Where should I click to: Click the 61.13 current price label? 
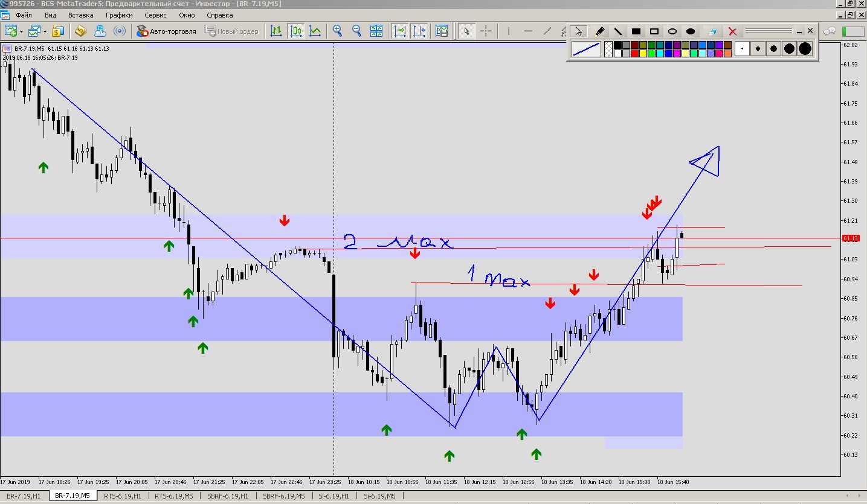pos(849,238)
